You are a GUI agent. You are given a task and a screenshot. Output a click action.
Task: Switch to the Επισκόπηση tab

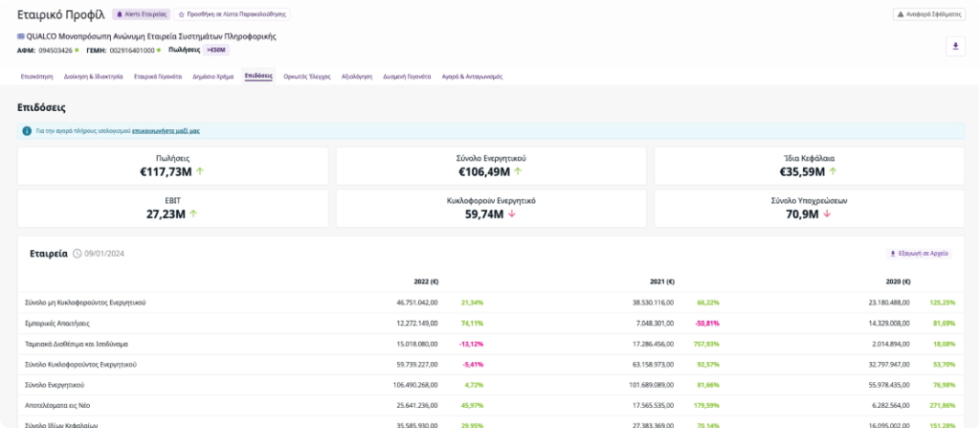35,76
